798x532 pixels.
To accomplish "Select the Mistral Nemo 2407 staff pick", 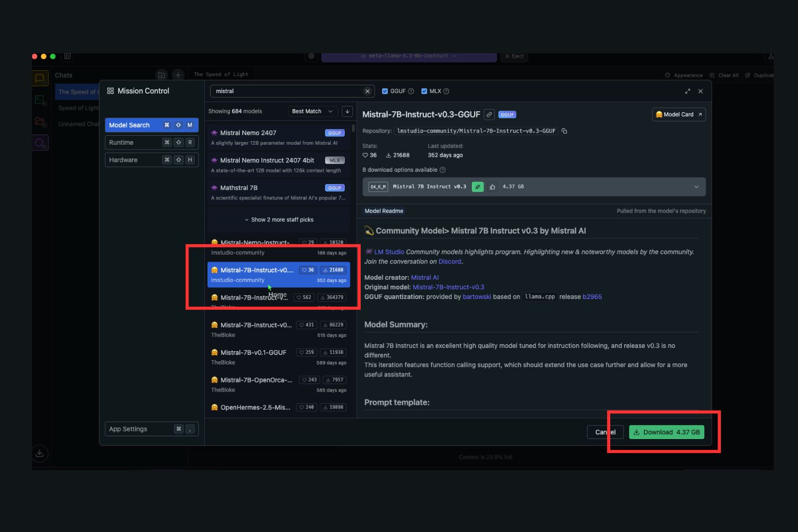I will click(x=279, y=137).
